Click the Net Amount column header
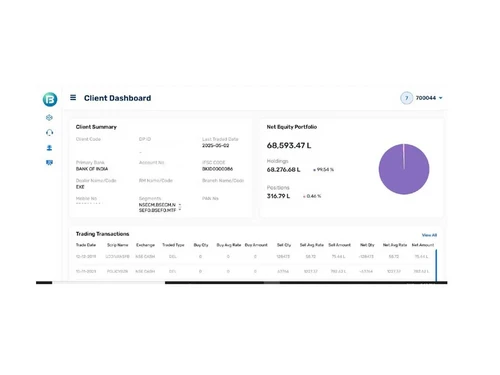 pos(423,245)
